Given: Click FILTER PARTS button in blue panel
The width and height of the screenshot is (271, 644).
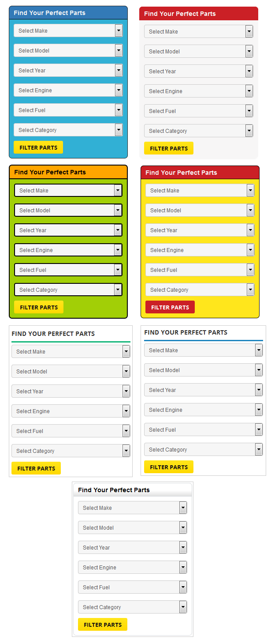Looking at the screenshot, I should point(38,147).
